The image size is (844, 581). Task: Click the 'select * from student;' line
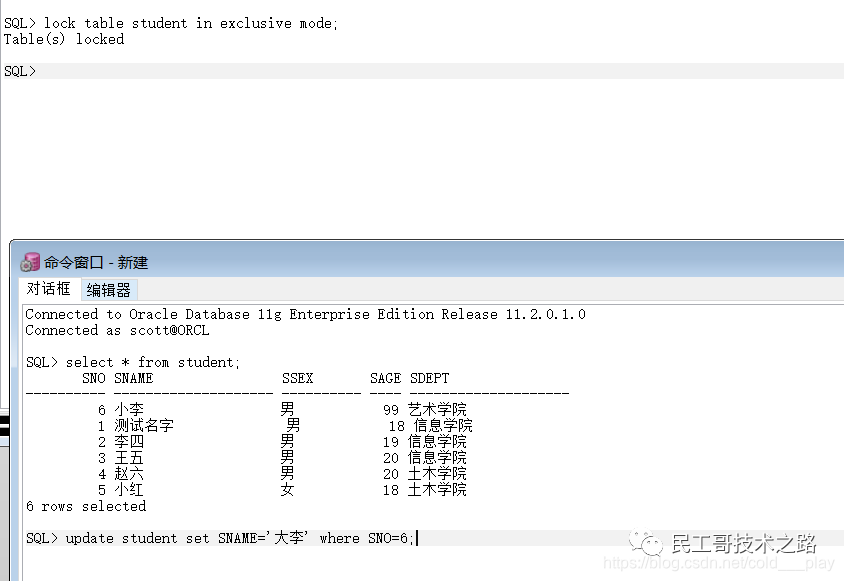pyautogui.click(x=133, y=362)
